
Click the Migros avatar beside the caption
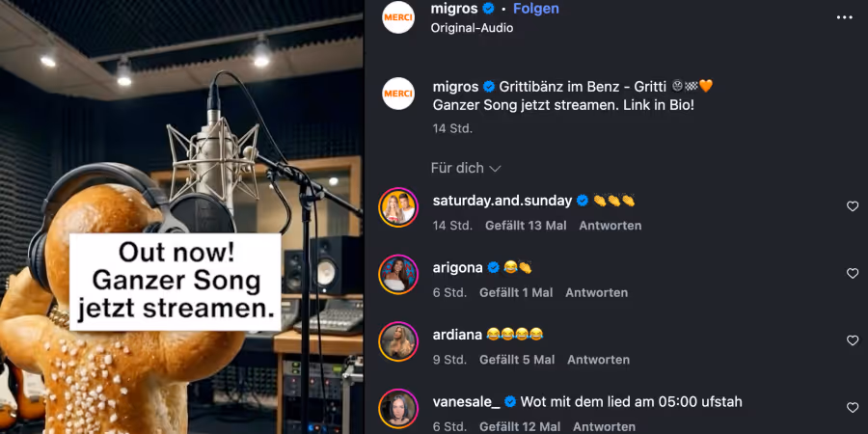(x=398, y=94)
